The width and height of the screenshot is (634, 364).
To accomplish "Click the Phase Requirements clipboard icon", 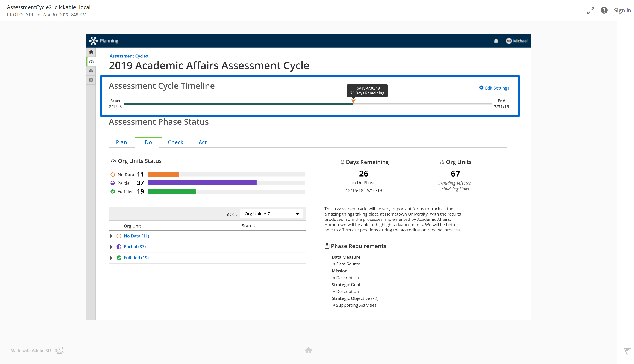I will (x=327, y=246).
